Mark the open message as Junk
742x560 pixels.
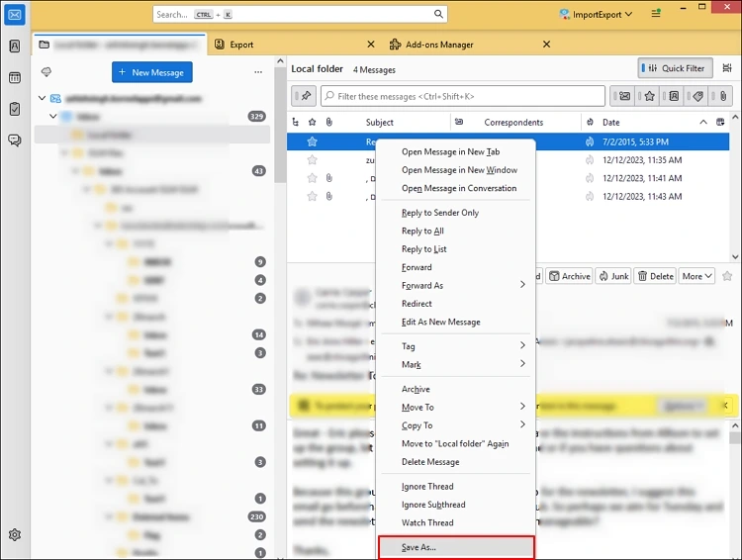tap(613, 276)
